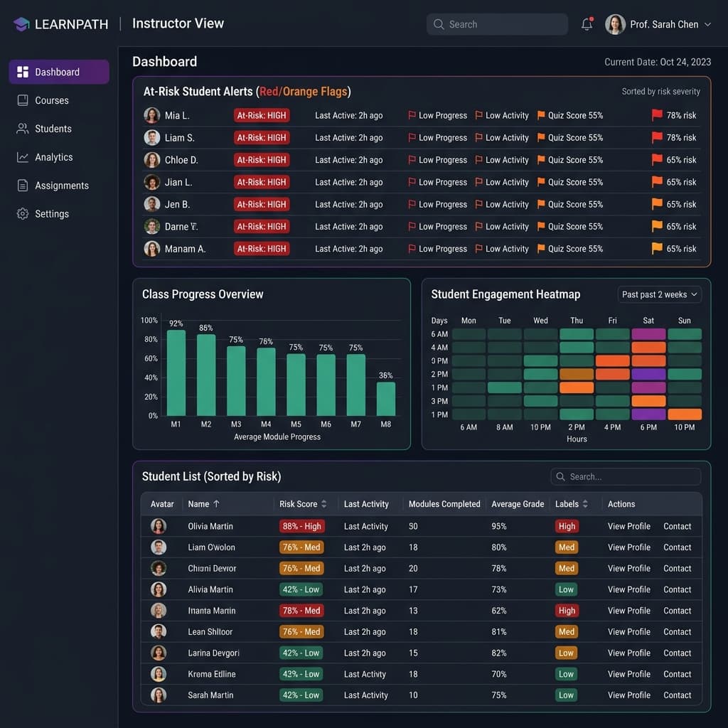Click the orange Low label for Larina Devgori
This screenshot has width=728, height=728.
566,653
